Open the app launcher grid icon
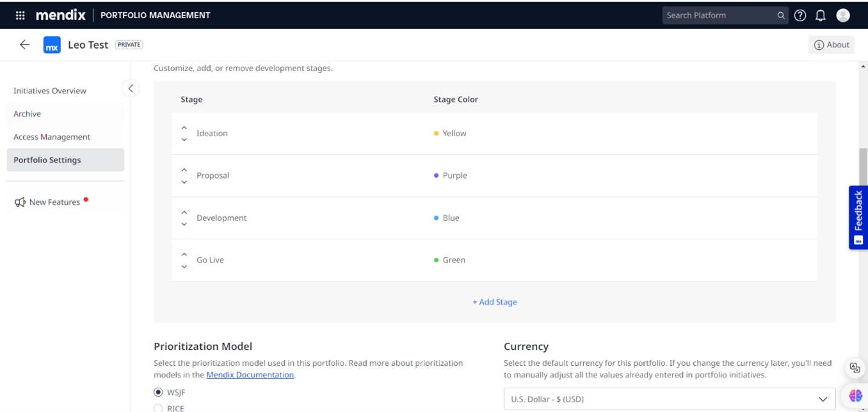This screenshot has width=868, height=412. click(20, 15)
